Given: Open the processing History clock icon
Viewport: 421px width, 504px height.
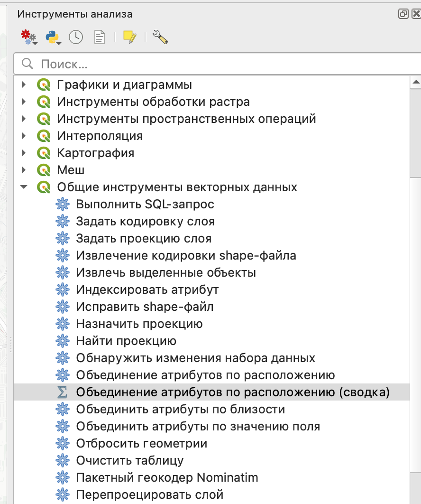Looking at the screenshot, I should tap(76, 37).
